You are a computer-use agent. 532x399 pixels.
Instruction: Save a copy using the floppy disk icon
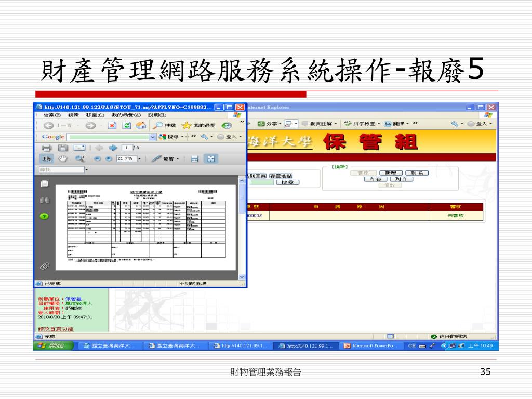63,148
